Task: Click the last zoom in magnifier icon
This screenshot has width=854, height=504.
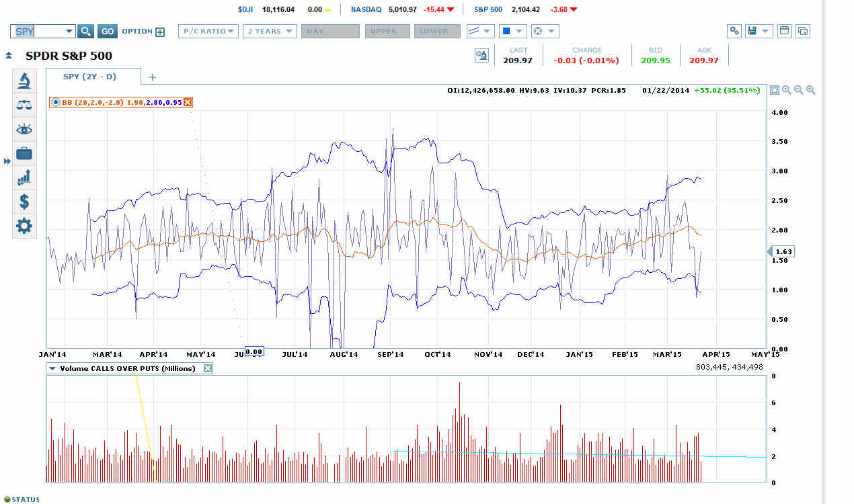Action: point(811,90)
